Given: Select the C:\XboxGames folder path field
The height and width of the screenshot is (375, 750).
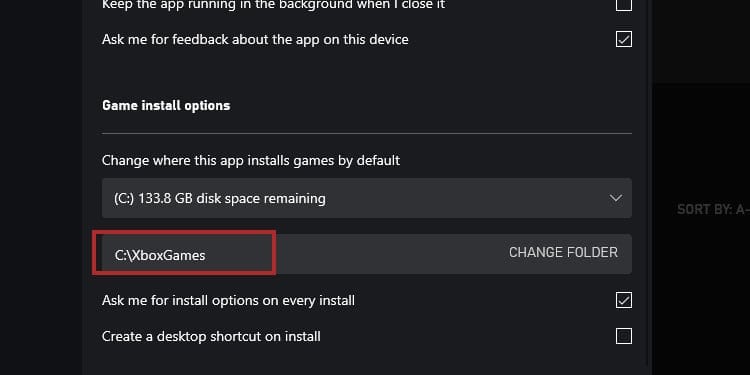Looking at the screenshot, I should 184,254.
